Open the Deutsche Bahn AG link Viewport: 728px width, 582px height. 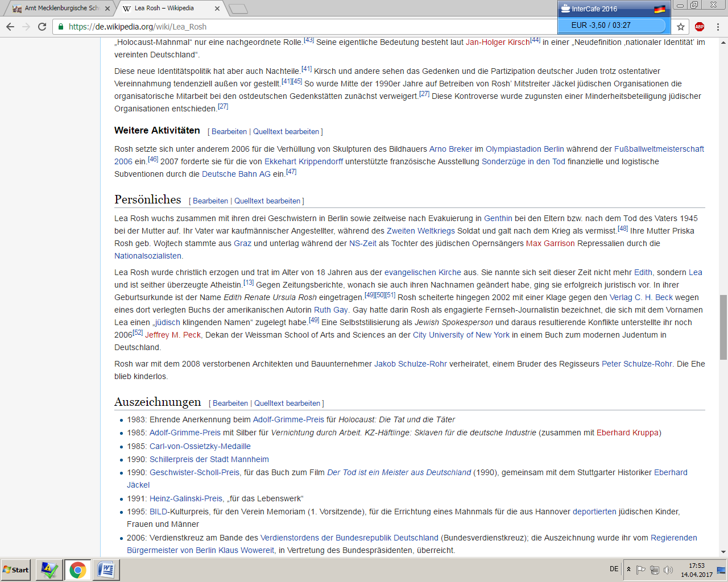(x=236, y=174)
